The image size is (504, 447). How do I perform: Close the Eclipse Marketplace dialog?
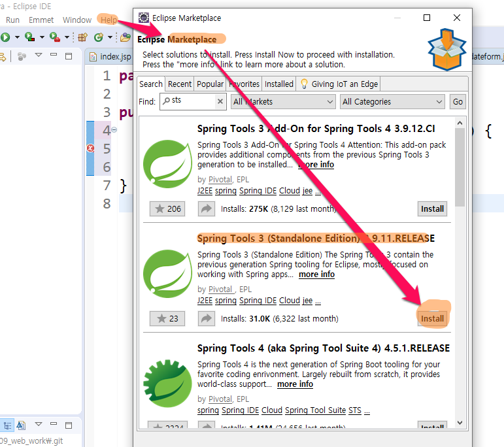point(457,18)
